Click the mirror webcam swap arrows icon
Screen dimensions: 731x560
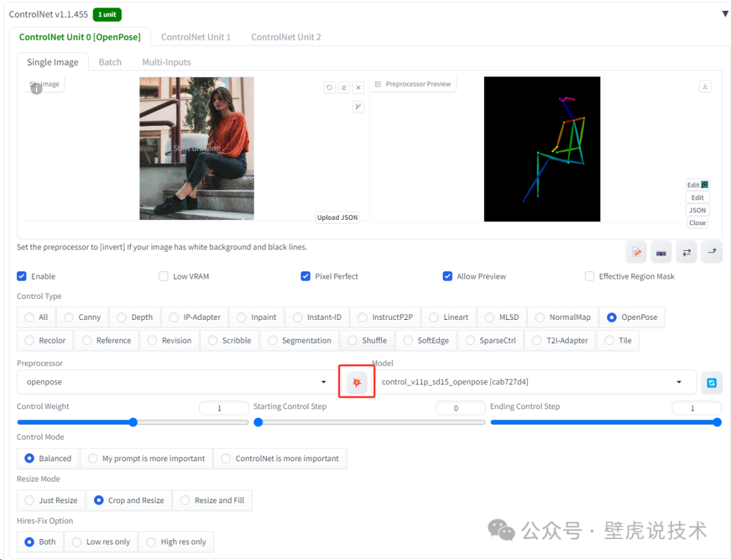coord(686,252)
